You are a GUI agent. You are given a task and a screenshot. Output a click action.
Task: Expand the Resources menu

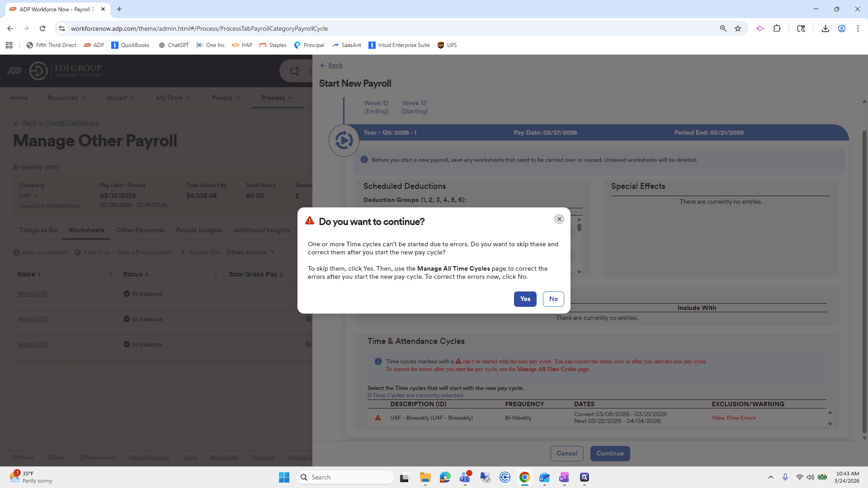(66, 98)
